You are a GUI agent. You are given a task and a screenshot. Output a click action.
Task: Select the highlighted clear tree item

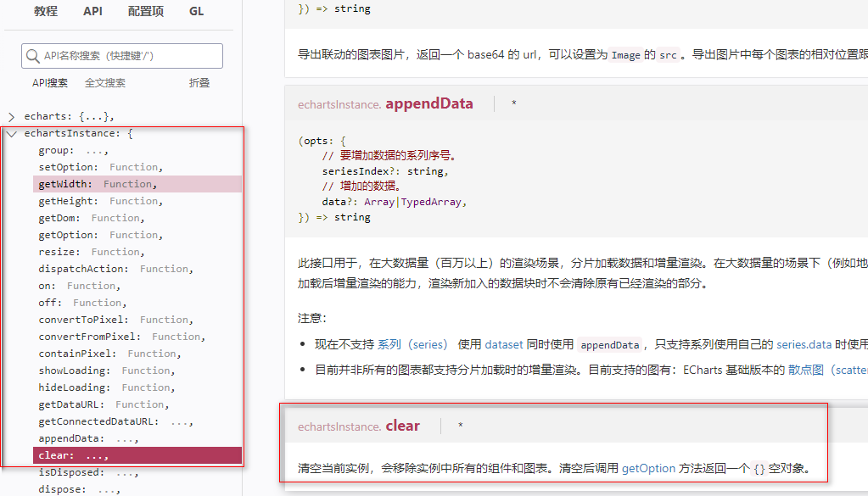tap(137, 455)
